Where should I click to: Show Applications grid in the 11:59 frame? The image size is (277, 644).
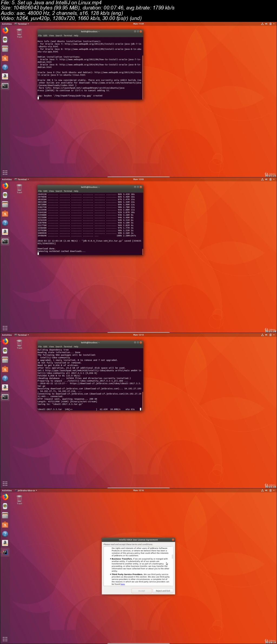pyautogui.click(x=5, y=173)
